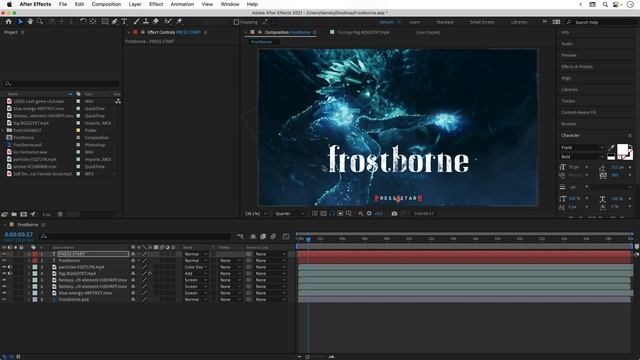Click the eyedropper in Character panel
Image resolution: width=640 pixels, height=360 pixels.
point(611,148)
